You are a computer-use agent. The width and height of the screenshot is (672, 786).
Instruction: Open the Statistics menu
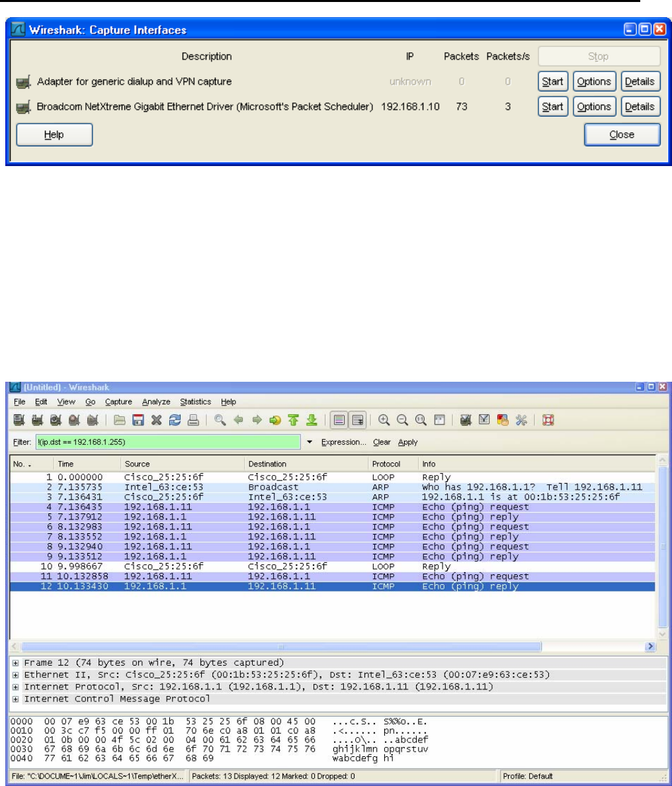[195, 402]
